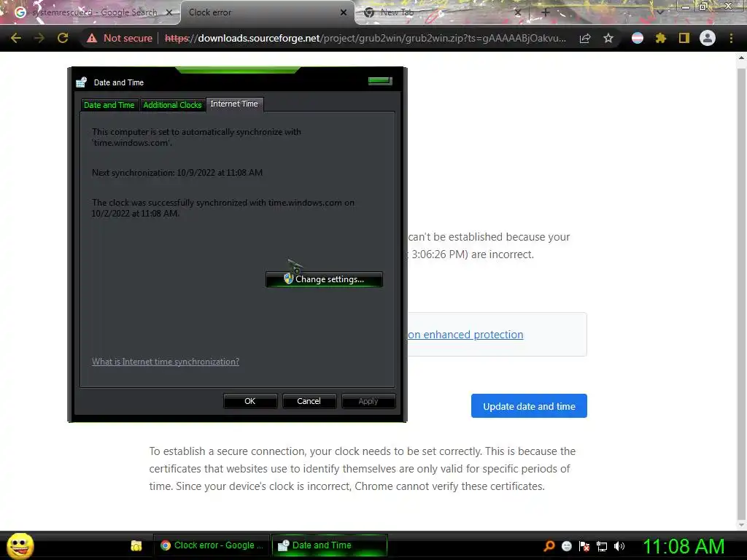Click the address bar URL
Viewport: 747px width, 560px height.
coord(365,38)
